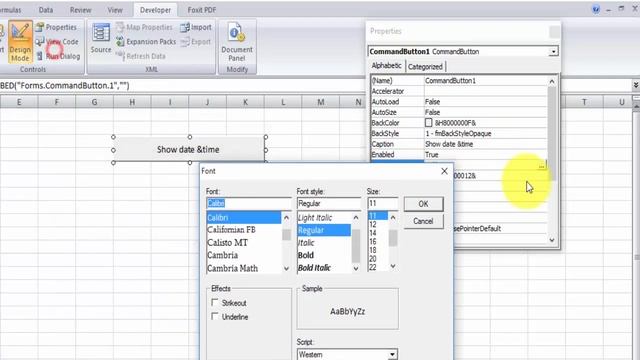Switch to the Review ribbon tab
This screenshot has height=360, width=640.
pos(80,10)
